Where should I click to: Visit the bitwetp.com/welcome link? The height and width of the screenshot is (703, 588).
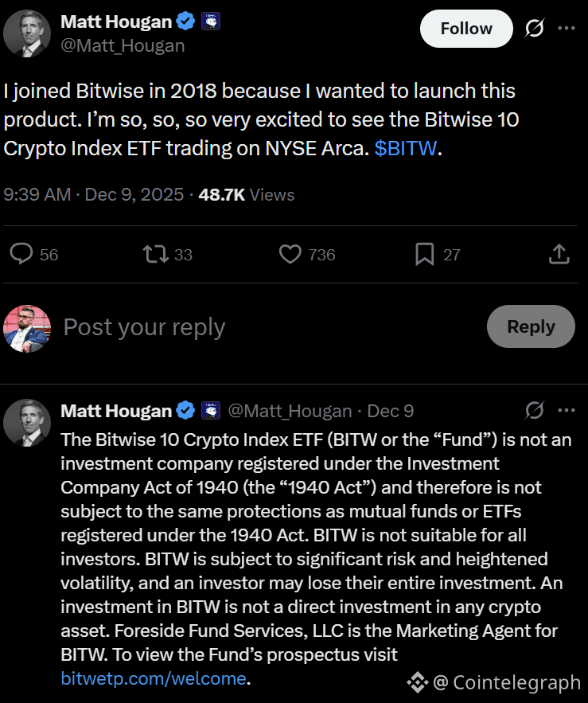[x=154, y=678]
